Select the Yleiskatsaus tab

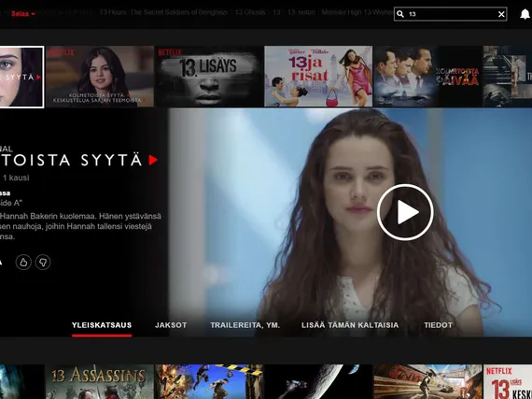102,325
